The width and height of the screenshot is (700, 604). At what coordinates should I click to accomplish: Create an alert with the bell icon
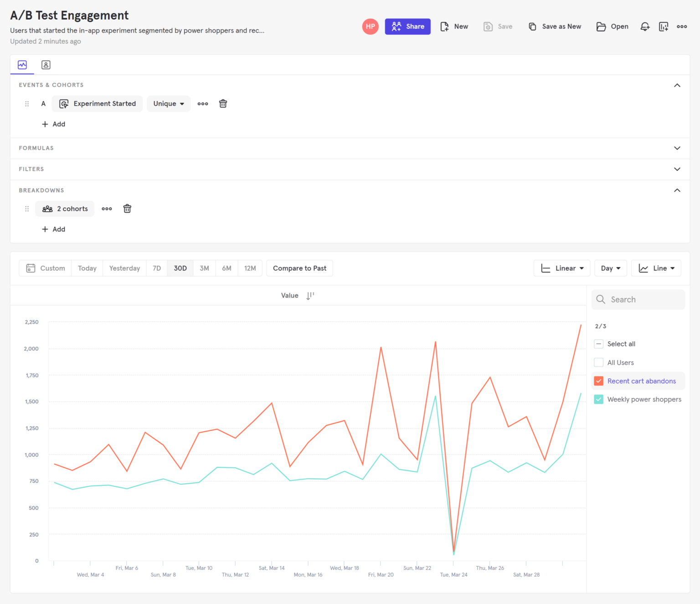click(645, 26)
